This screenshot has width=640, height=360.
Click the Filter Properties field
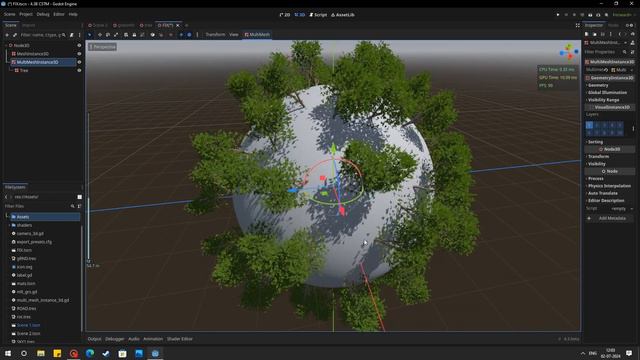606,52
